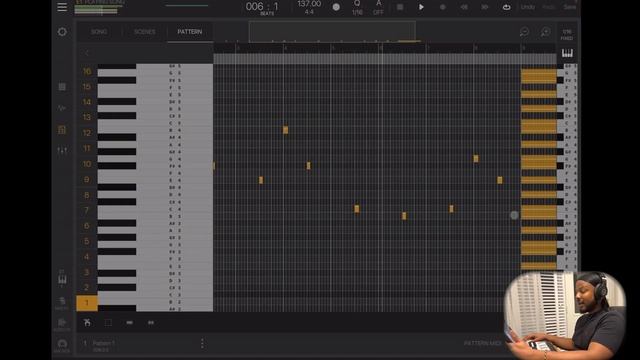The image size is (640, 360).
Task: Open the settings gear
Action: tap(62, 32)
